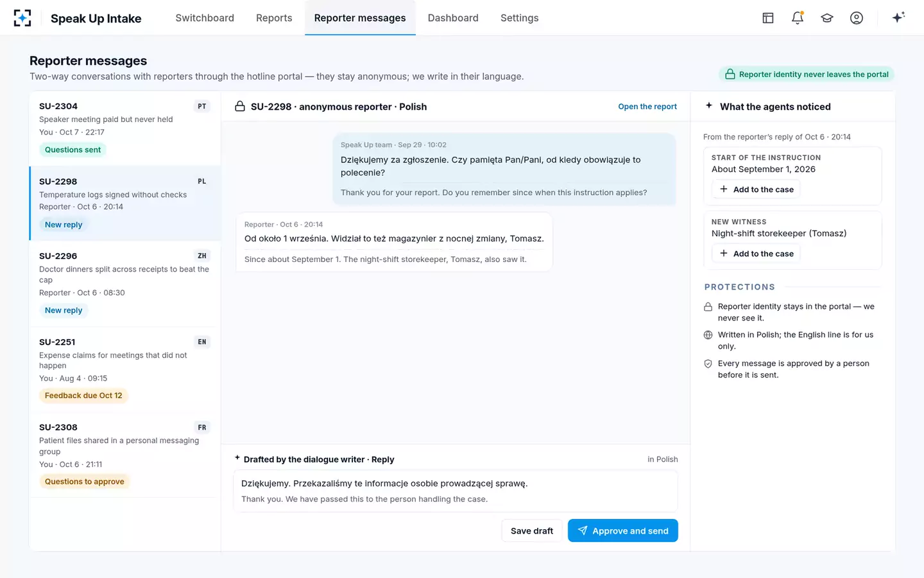924x578 pixels.
Task: Open conversation SU-2308 patient files
Action: click(x=125, y=455)
